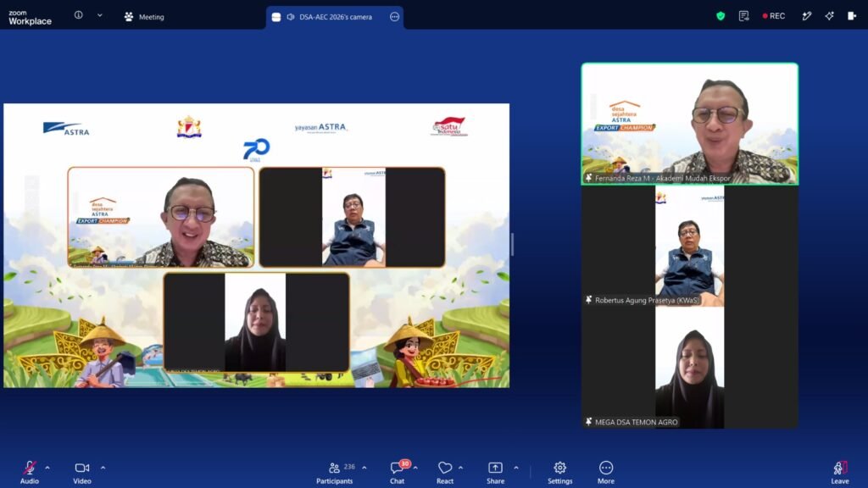Click the shared DSA-AEC camera view
Image resolution: width=868 pixels, height=488 pixels.
(x=257, y=246)
